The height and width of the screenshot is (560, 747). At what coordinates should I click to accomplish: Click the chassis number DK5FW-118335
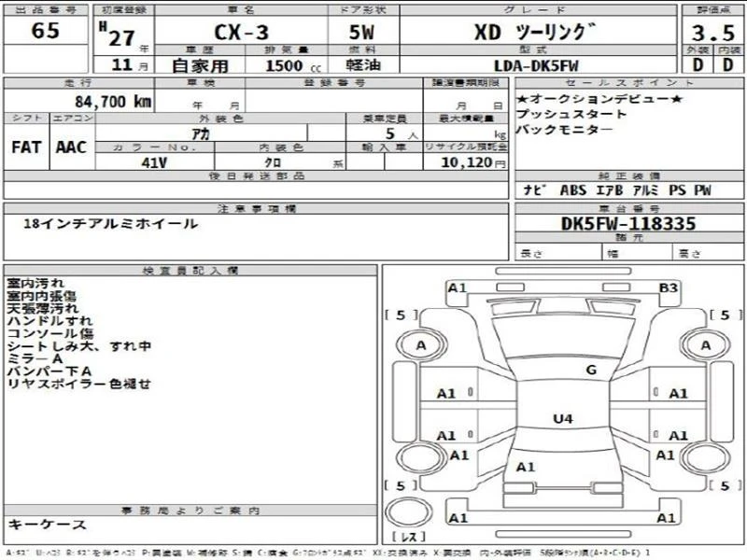[628, 223]
